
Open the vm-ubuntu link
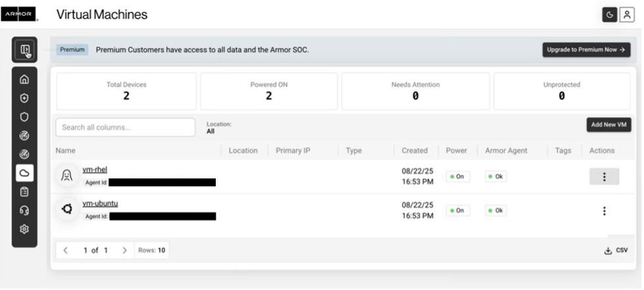pos(100,203)
